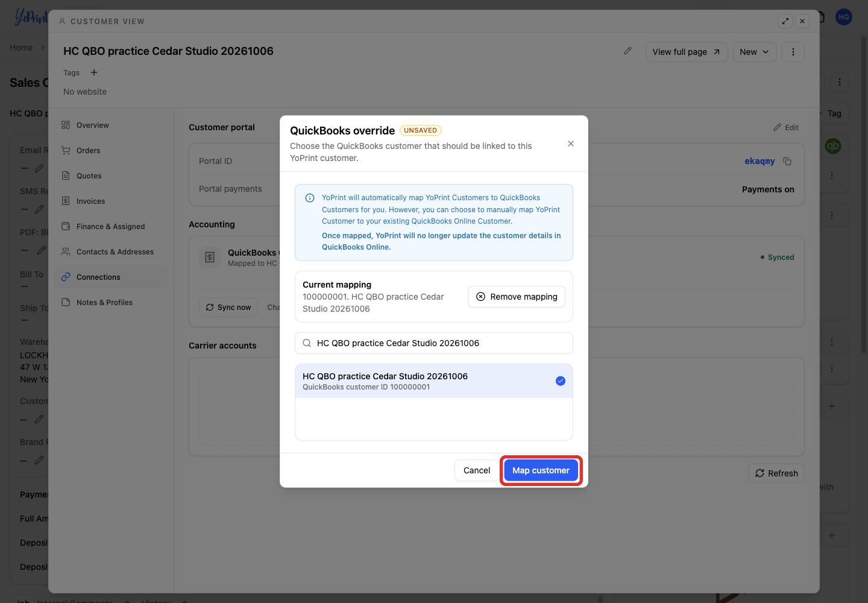Click the info icon in the blue notice

pyautogui.click(x=310, y=198)
